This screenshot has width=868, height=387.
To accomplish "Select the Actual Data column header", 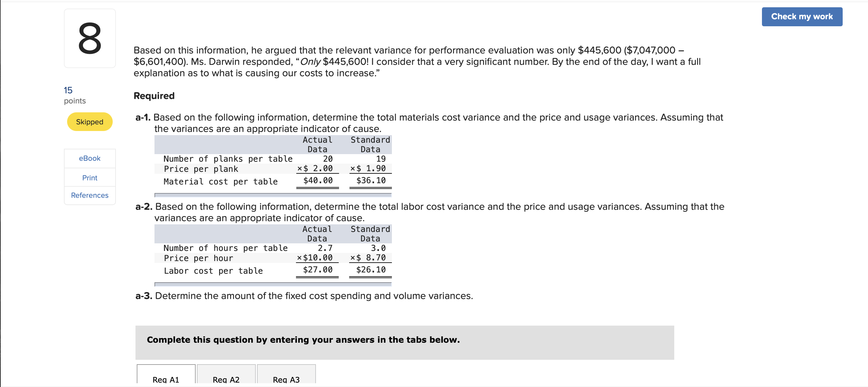I will click(317, 144).
